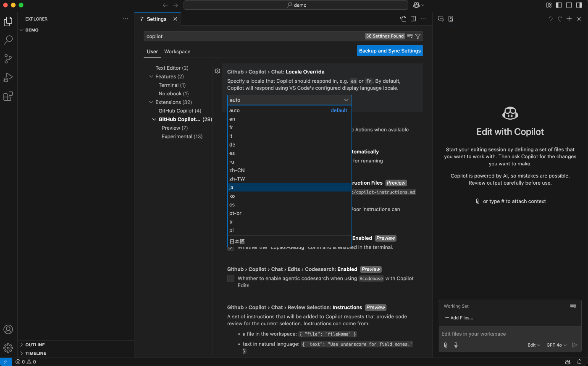The image size is (588, 366).
Task: Click the gear icon beside Locale Override setting
Action: coord(217,71)
